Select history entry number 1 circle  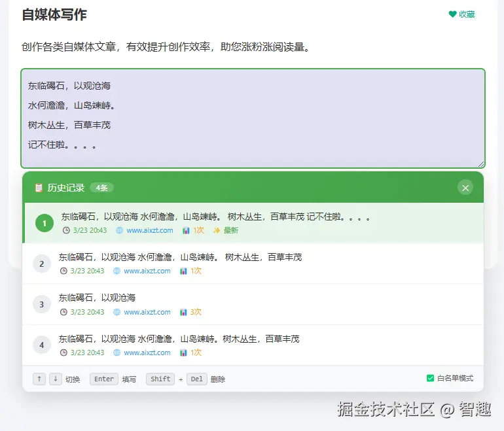coord(45,223)
